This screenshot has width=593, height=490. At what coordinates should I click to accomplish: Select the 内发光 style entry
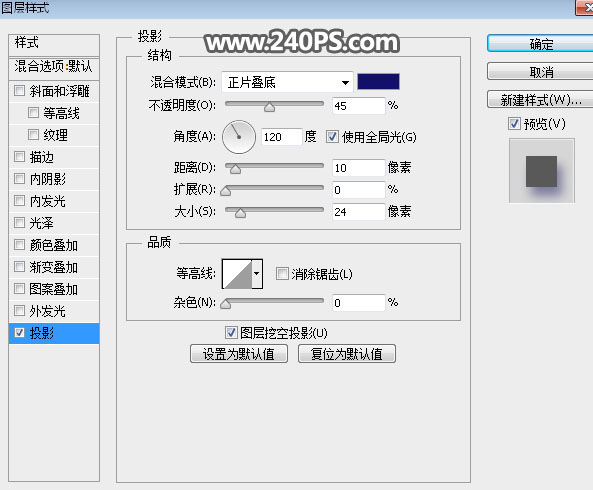click(x=48, y=201)
